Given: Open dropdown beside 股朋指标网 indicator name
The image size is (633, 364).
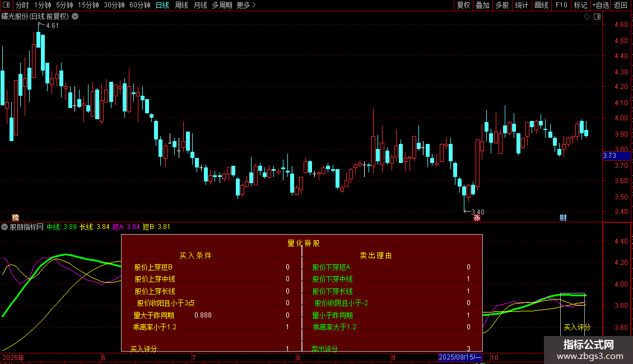Looking at the screenshot, I should click(x=4, y=227).
